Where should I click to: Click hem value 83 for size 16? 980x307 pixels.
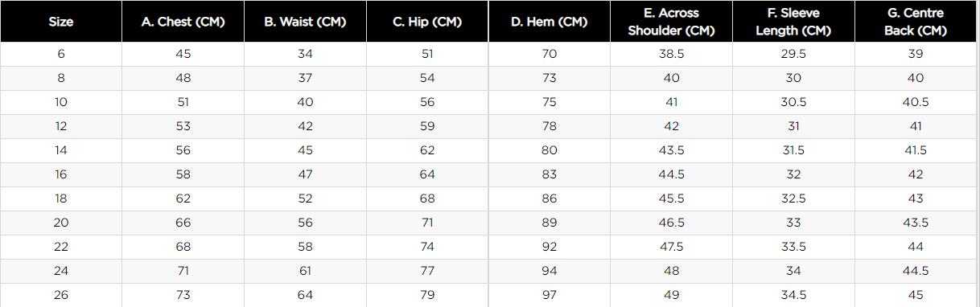pyautogui.click(x=550, y=174)
